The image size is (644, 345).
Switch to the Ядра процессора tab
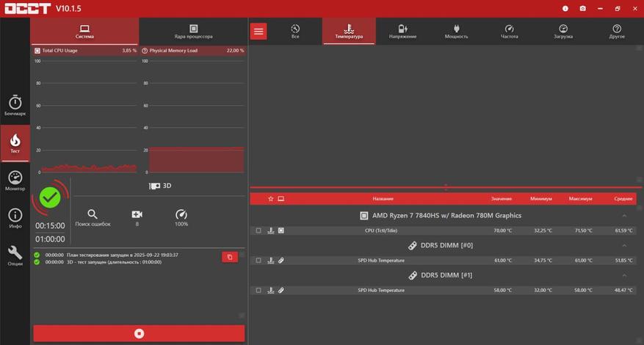[193, 32]
